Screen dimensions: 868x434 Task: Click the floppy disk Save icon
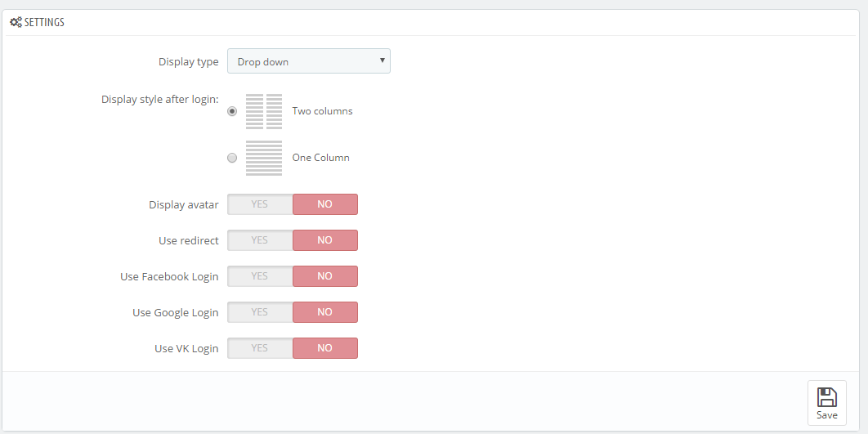pos(827,397)
